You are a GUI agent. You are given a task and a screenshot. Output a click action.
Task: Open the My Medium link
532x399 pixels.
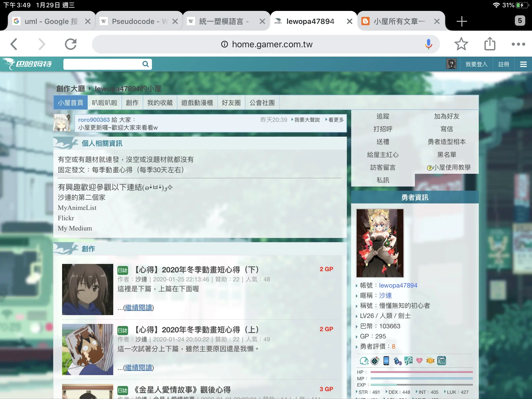point(75,228)
